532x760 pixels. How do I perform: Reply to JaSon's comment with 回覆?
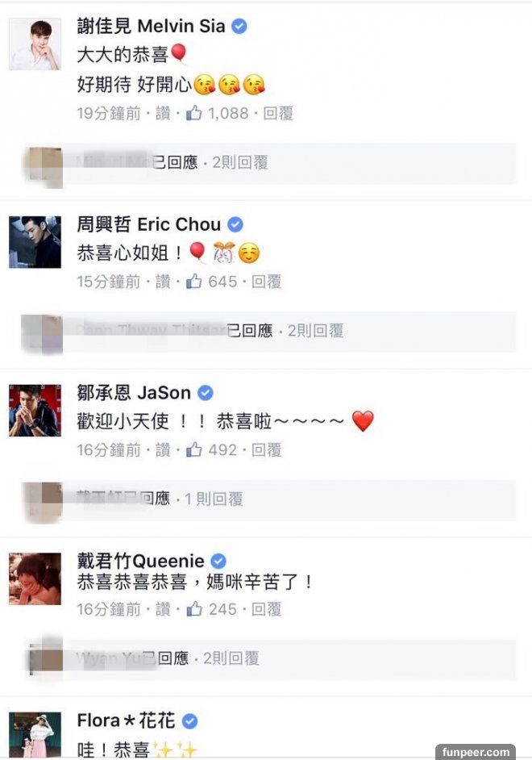pyautogui.click(x=267, y=449)
